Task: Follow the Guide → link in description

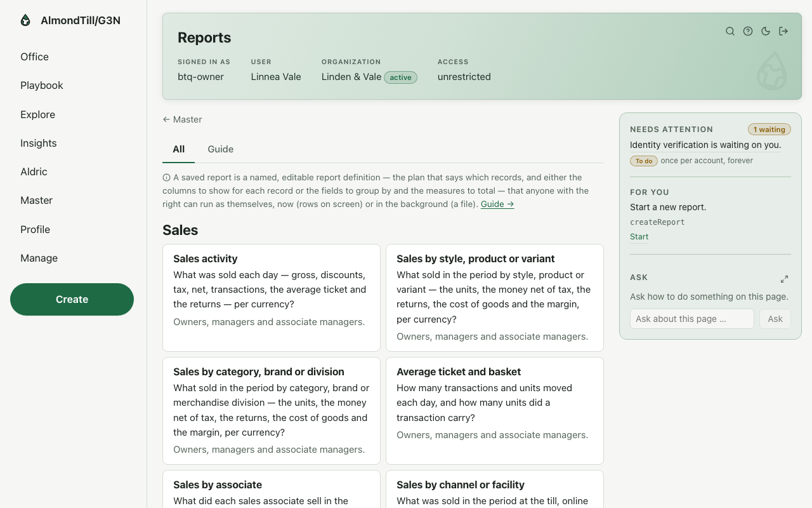Action: click(497, 204)
